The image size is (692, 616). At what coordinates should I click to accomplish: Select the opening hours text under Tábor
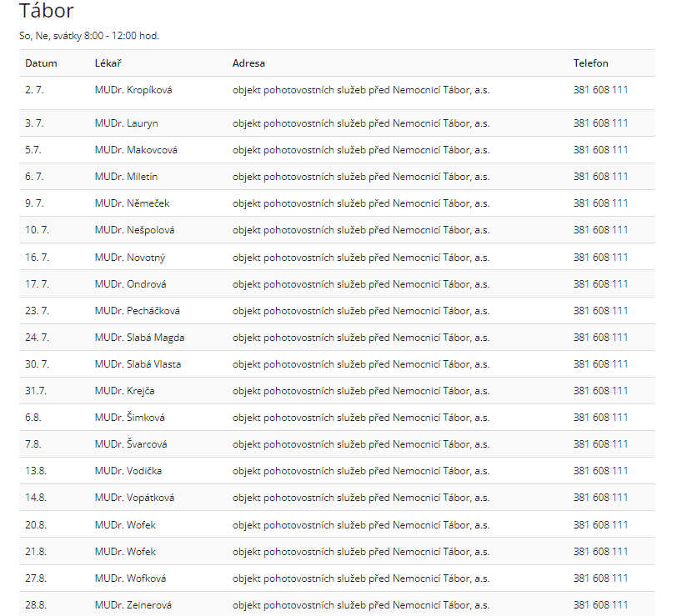tap(88, 36)
